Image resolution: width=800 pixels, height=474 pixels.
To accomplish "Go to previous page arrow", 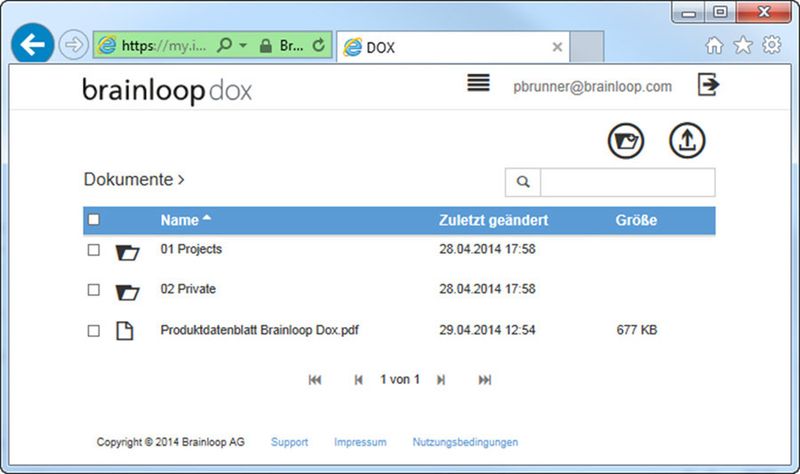I will pos(358,380).
